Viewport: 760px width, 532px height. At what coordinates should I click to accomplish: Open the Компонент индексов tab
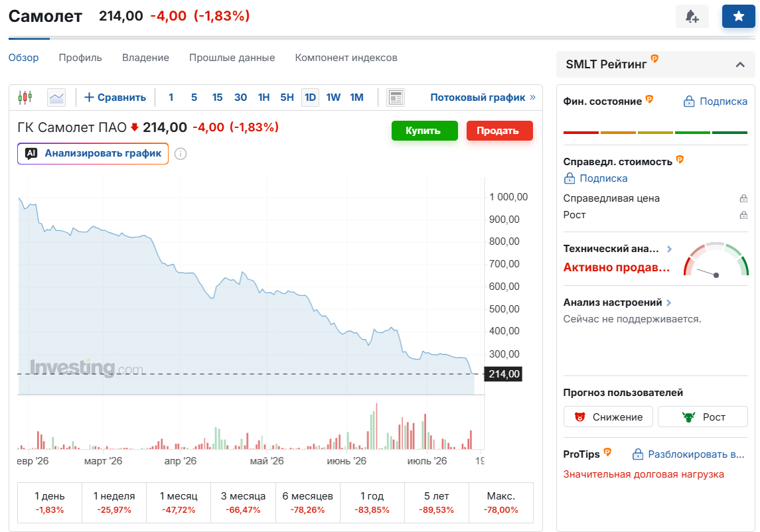346,58
